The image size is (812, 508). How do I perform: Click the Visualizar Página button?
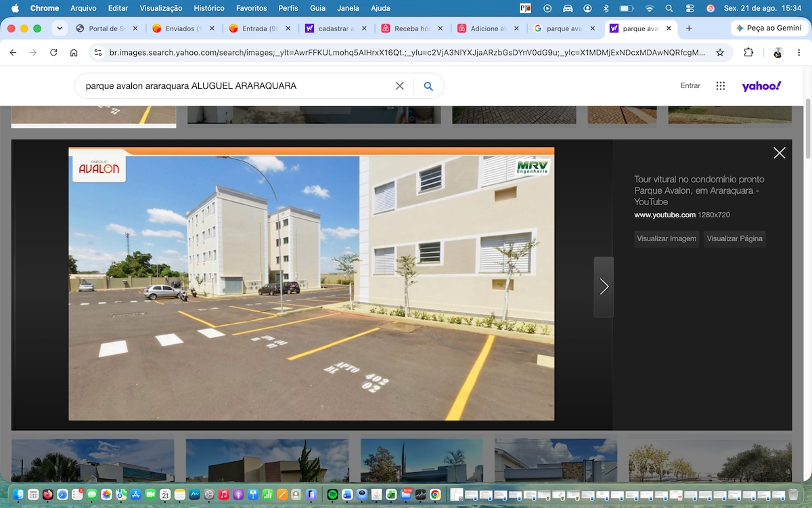735,238
